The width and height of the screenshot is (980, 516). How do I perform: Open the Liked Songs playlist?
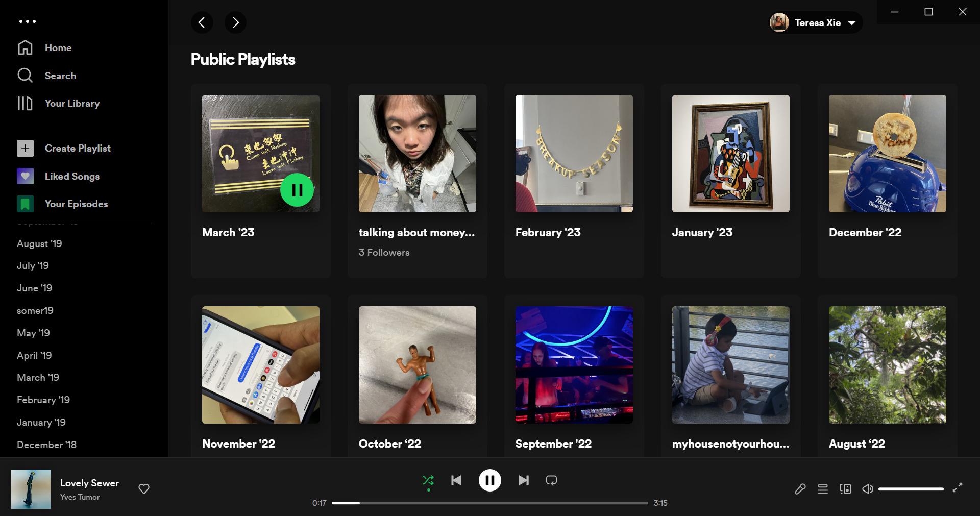tap(72, 176)
